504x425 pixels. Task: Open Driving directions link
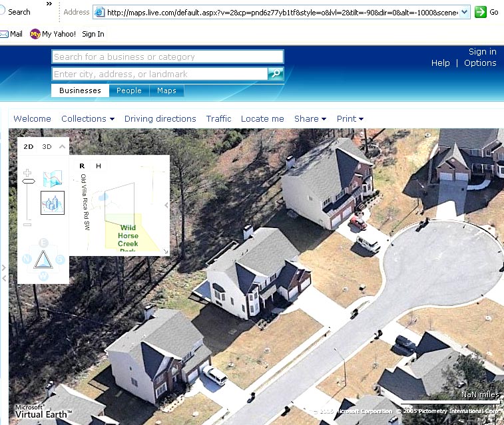click(160, 119)
